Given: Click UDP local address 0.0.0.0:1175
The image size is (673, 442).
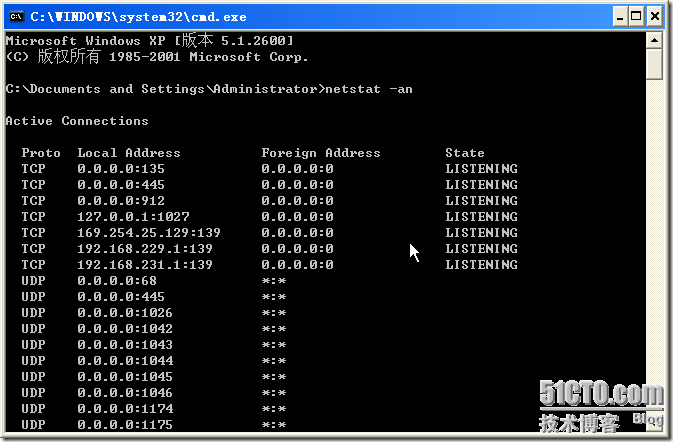Looking at the screenshot, I should point(125,425).
